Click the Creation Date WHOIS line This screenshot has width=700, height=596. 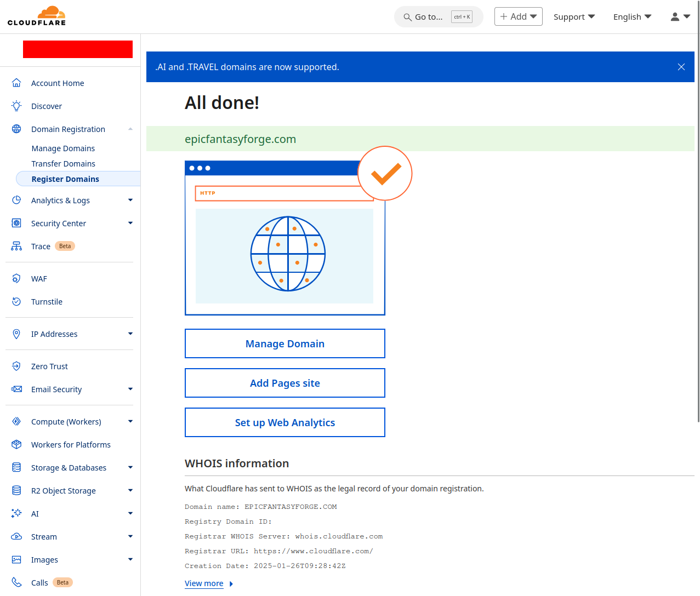pyautogui.click(x=265, y=566)
